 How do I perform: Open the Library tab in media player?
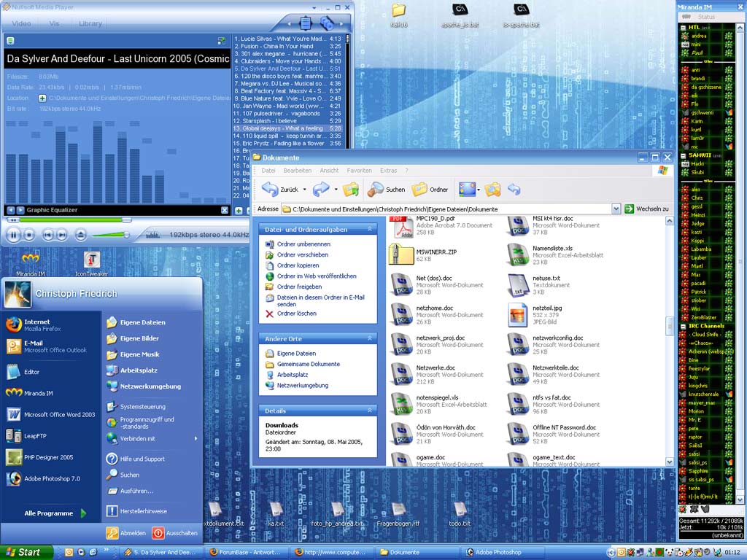90,23
